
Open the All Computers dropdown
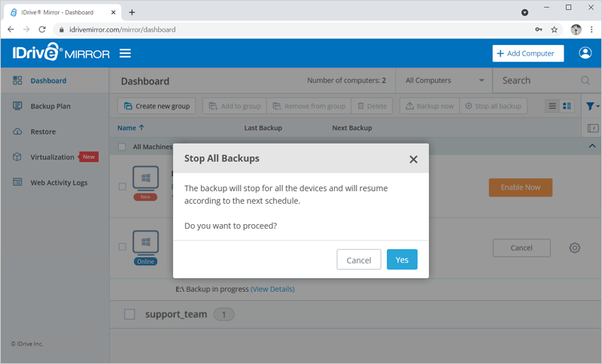coord(445,80)
